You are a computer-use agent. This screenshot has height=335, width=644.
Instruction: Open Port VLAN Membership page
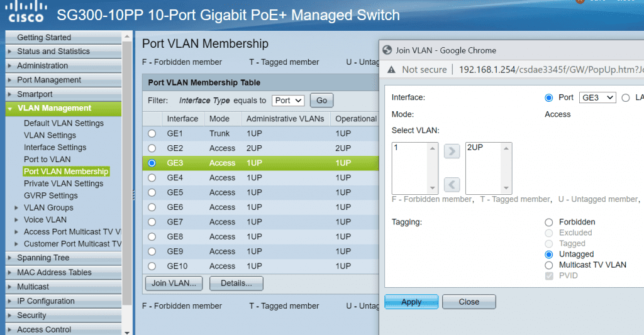66,171
